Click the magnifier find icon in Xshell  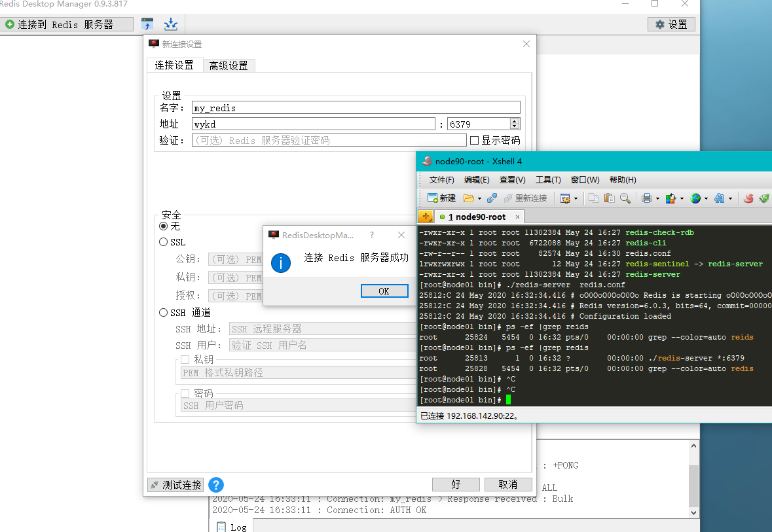625,198
